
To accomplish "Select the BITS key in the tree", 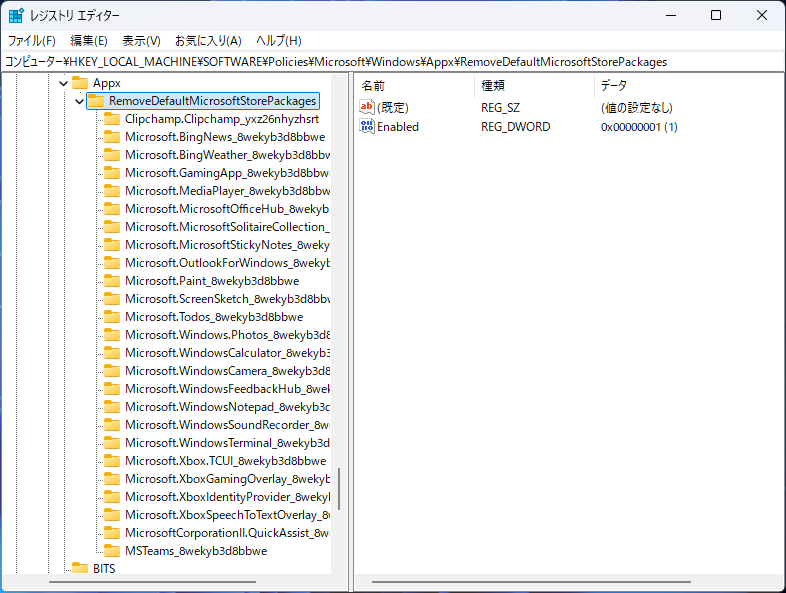I will pos(104,569).
